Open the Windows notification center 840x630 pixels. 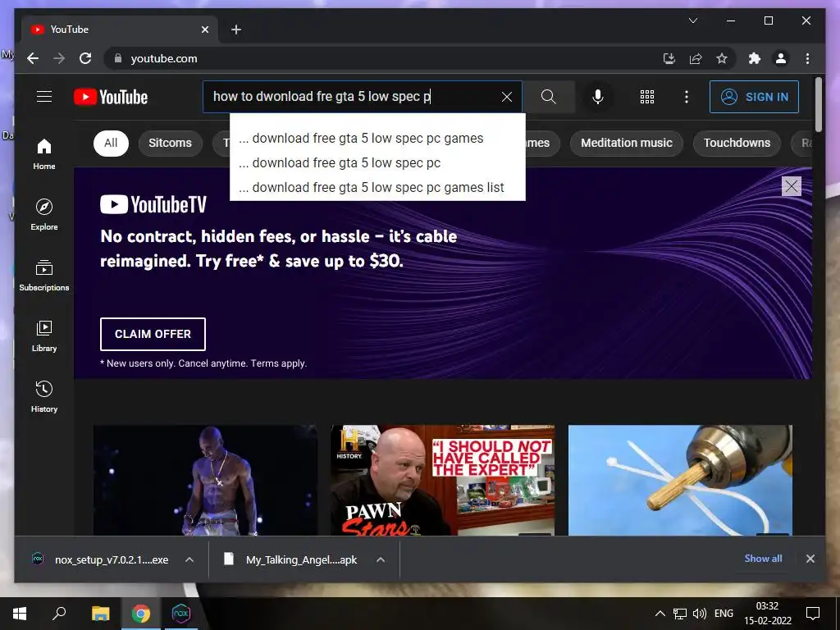(813, 614)
